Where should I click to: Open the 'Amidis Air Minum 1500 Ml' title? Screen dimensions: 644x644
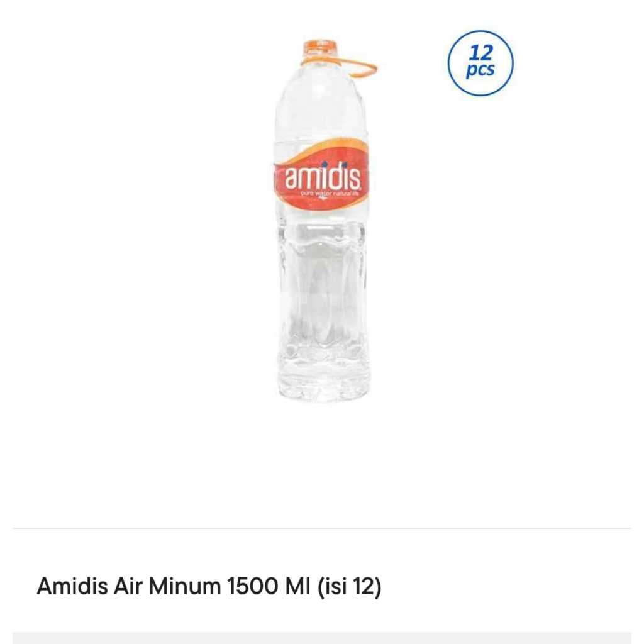pyautogui.click(x=209, y=587)
